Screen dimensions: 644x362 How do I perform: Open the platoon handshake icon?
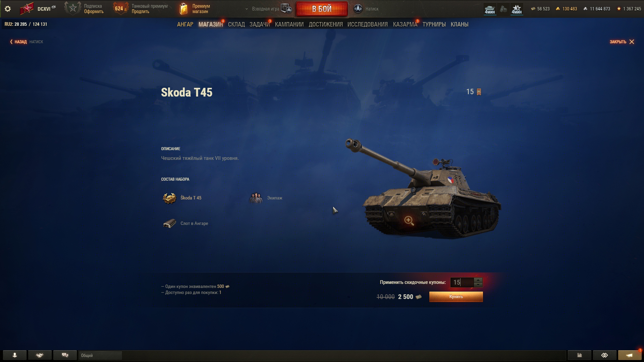[40, 355]
